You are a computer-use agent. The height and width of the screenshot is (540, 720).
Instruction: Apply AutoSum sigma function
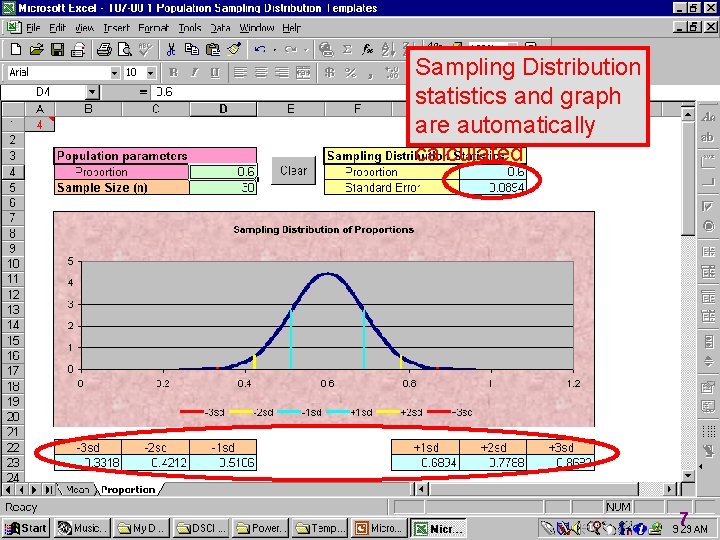[x=347, y=49]
